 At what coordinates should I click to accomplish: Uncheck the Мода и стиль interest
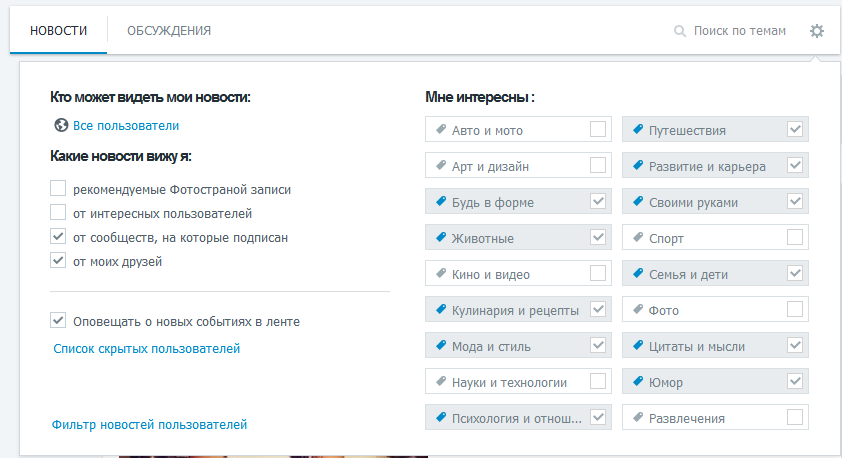tap(598, 345)
